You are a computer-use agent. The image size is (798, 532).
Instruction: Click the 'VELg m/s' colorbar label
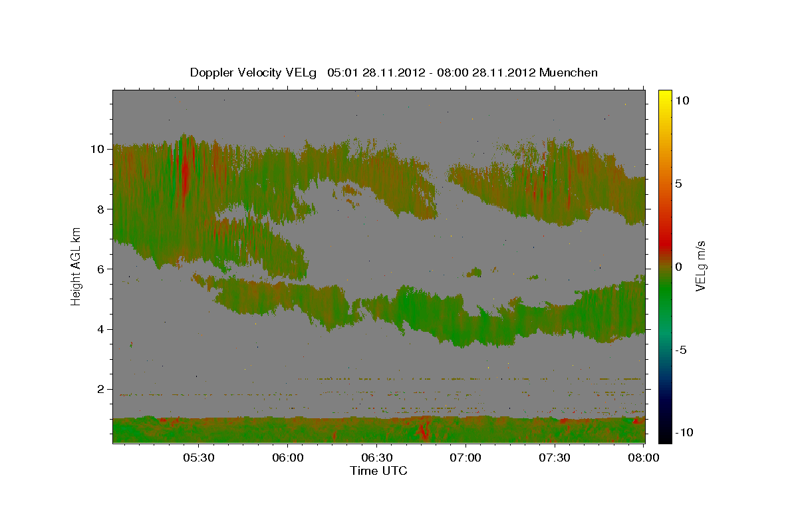click(x=701, y=265)
